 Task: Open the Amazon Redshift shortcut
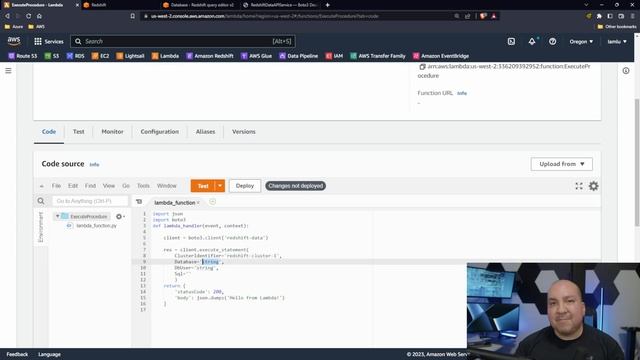tap(210, 56)
